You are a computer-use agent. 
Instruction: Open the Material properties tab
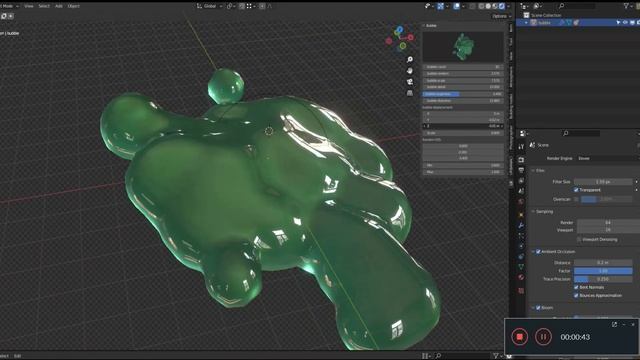(521, 278)
